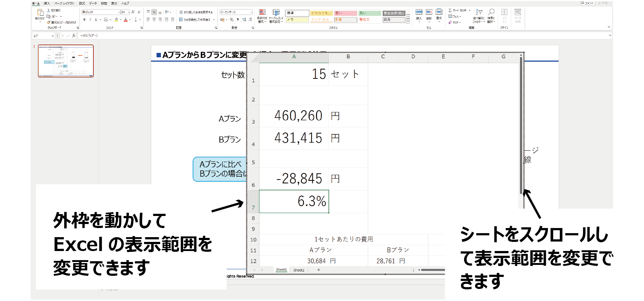The width and height of the screenshot is (644, 301).
Task: Toggle underline formatting
Action: click(96, 20)
